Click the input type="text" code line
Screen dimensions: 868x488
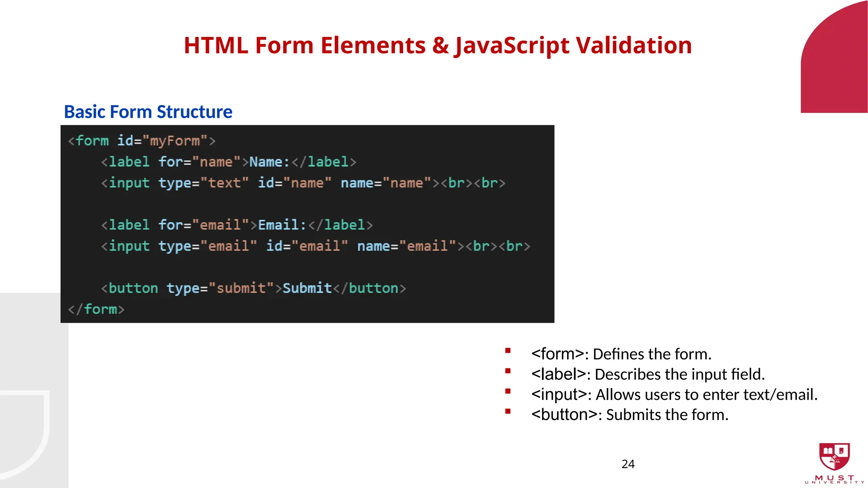point(303,183)
